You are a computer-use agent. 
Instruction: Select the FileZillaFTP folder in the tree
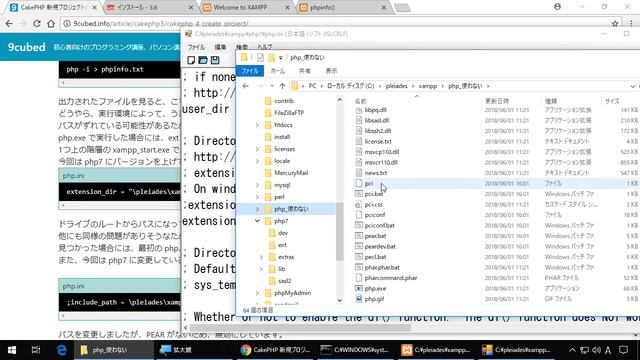(x=289, y=113)
